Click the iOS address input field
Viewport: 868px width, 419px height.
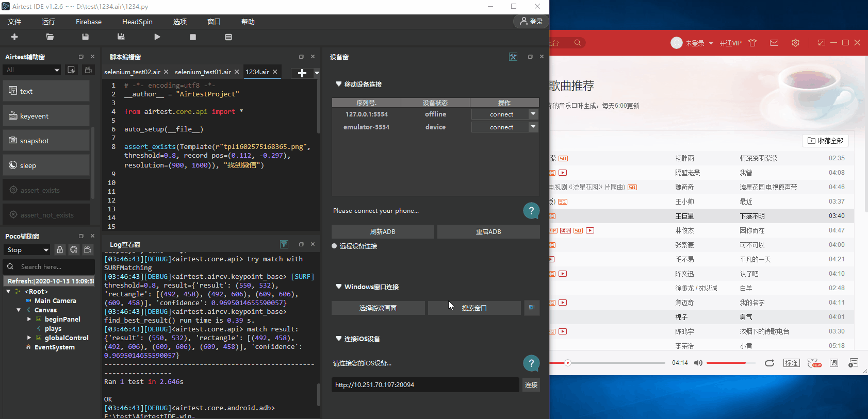(425, 385)
